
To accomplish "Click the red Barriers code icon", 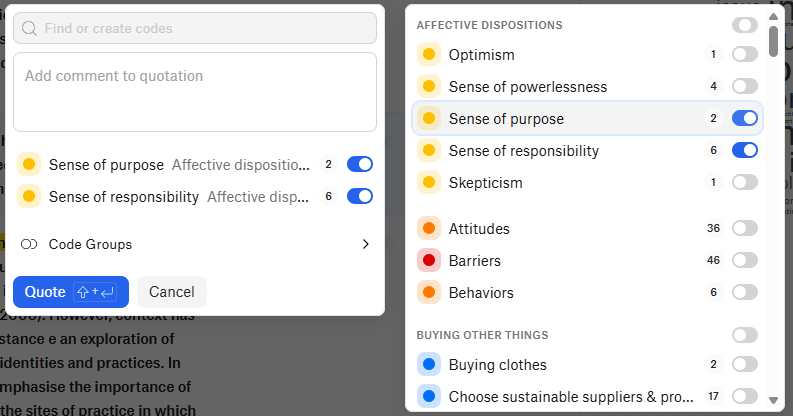I will pyautogui.click(x=429, y=261).
